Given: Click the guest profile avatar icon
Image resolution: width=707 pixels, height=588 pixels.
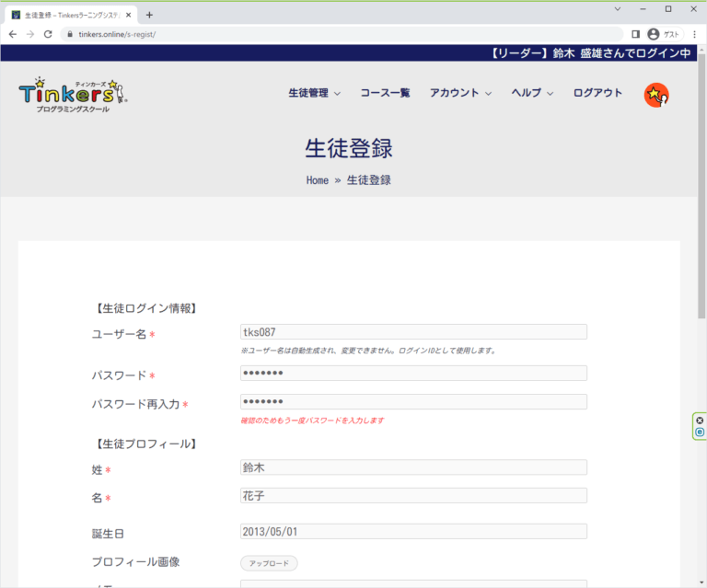Looking at the screenshot, I should pyautogui.click(x=654, y=34).
